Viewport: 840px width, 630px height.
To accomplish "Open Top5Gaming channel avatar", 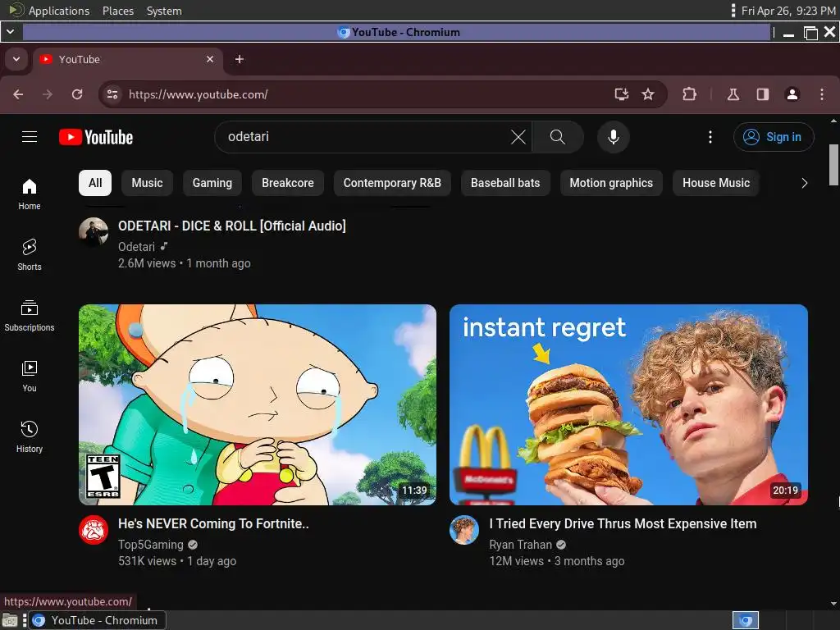I will coord(94,530).
